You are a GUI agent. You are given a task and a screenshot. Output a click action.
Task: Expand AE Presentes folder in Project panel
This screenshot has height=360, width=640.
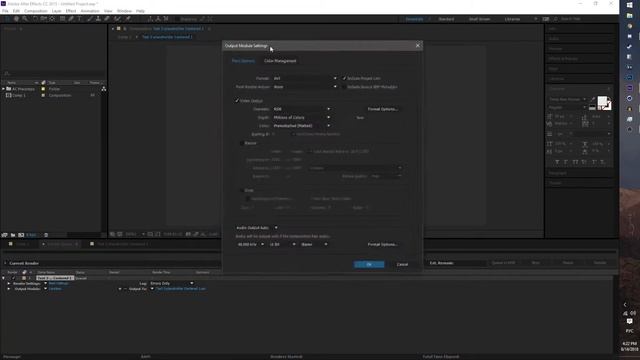click(3, 89)
